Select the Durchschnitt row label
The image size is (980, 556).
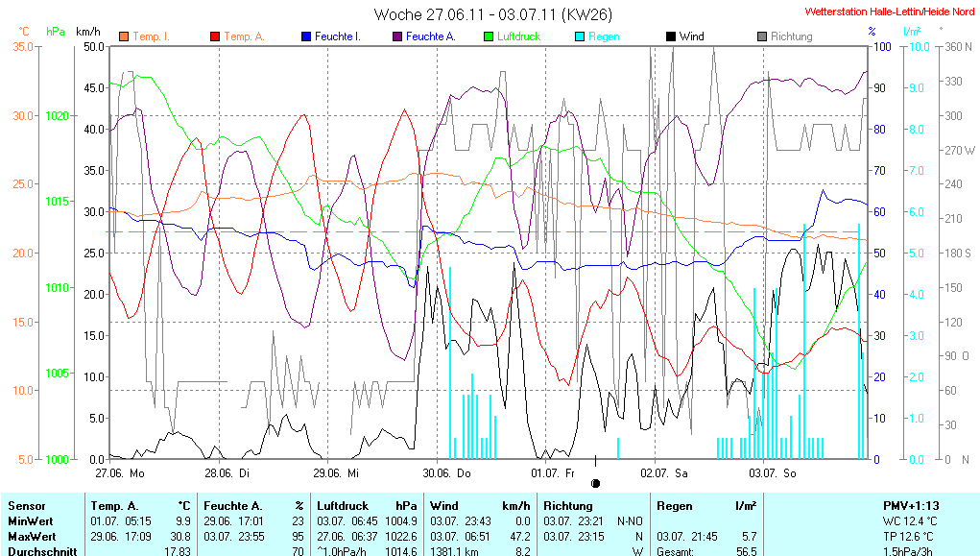pos(42,550)
